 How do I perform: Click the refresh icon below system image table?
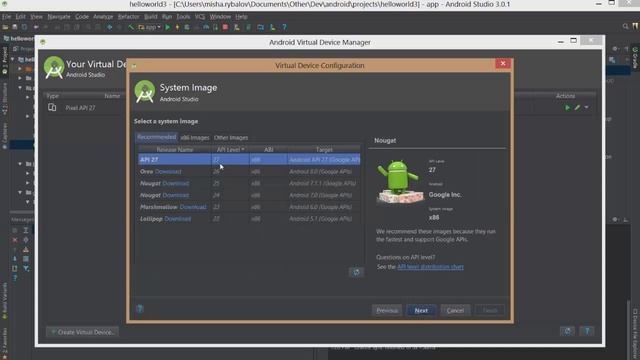[356, 272]
